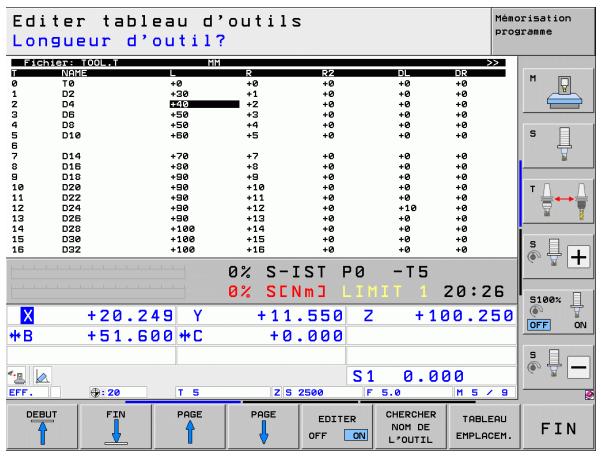Click empty tool row 6

[258, 146]
